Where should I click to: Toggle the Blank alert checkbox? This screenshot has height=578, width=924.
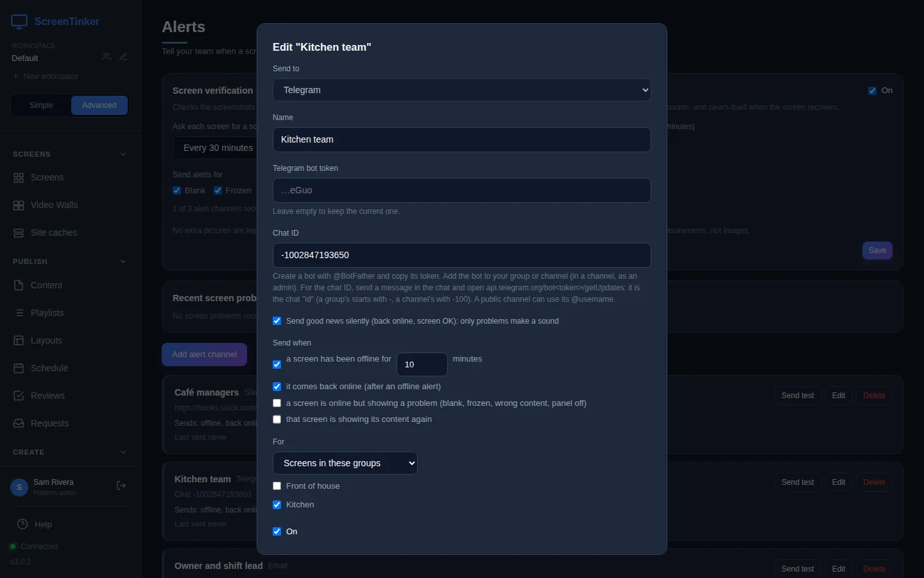[x=177, y=191]
